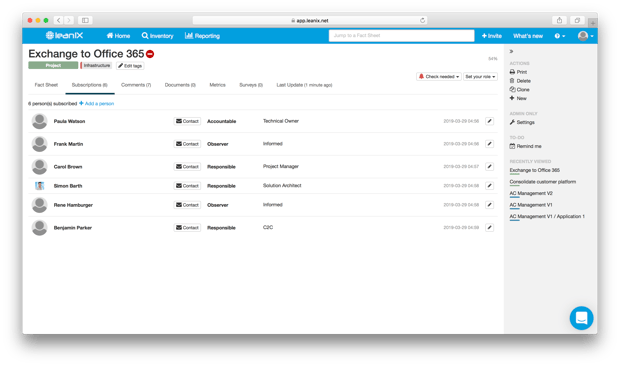Open admin Settings
Screen dimensions: 620x366
[x=522, y=123]
